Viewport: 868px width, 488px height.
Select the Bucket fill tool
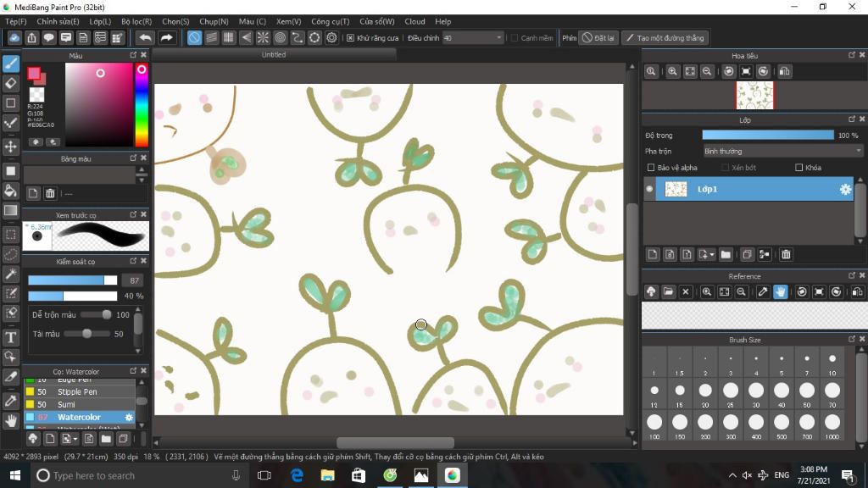10,191
